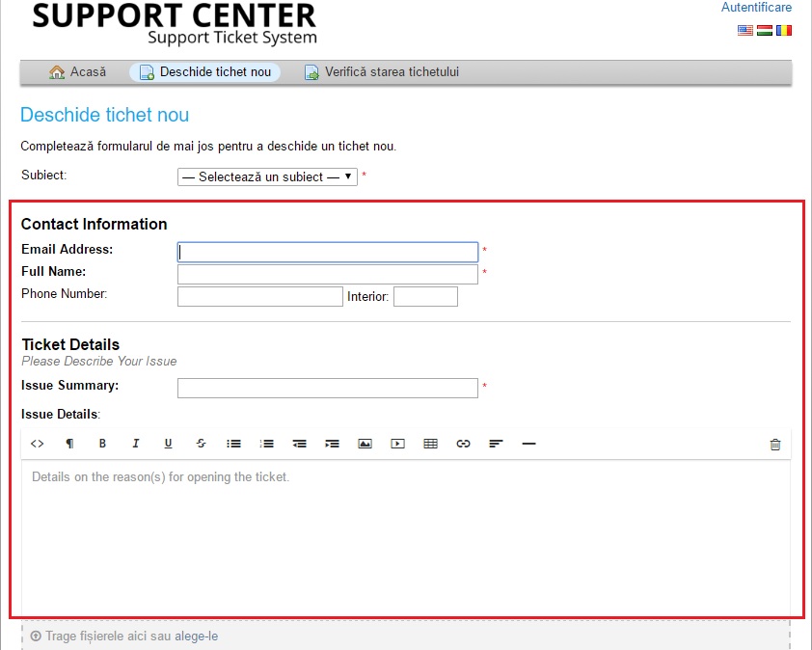Open the text alignment options

click(496, 444)
